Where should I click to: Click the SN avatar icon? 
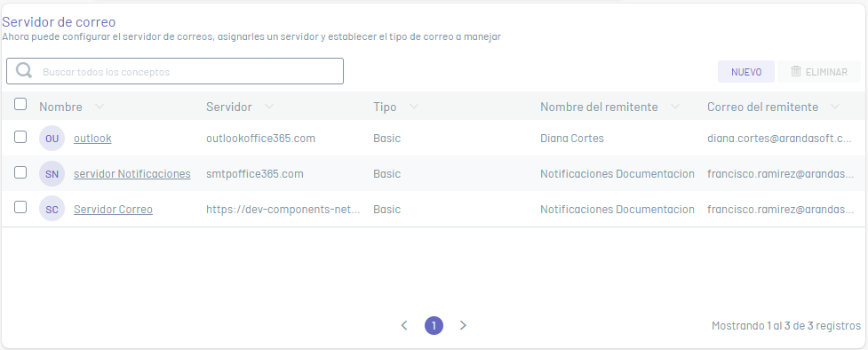(52, 174)
